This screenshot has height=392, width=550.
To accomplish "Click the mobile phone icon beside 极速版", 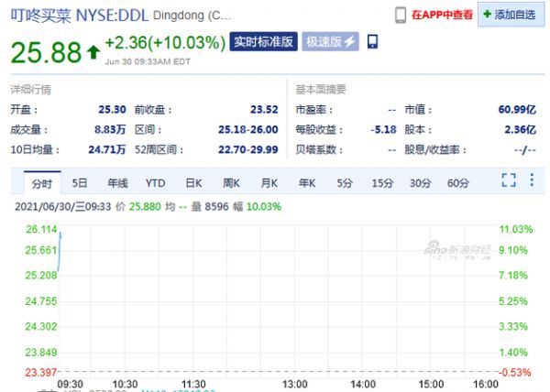I will [372, 42].
